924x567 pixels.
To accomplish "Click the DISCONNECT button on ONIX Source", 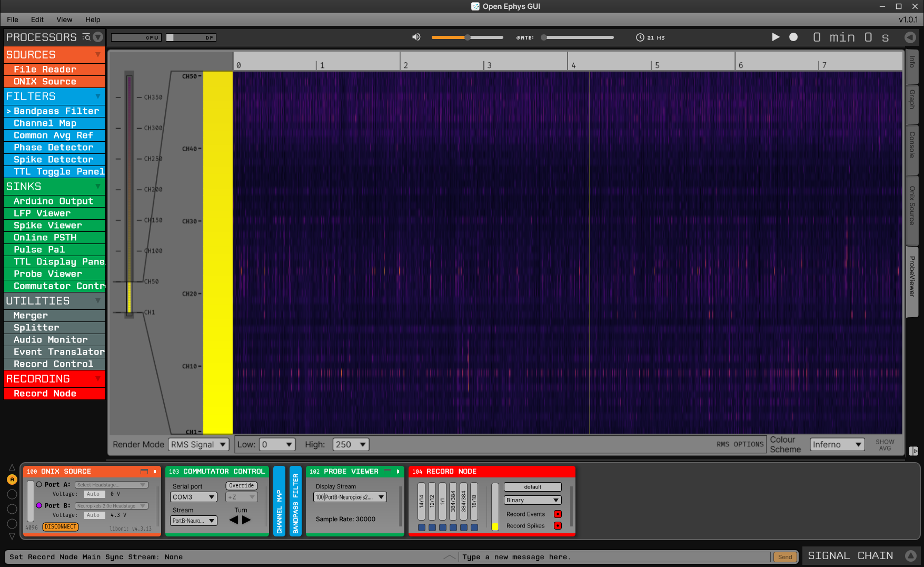I will click(x=60, y=527).
